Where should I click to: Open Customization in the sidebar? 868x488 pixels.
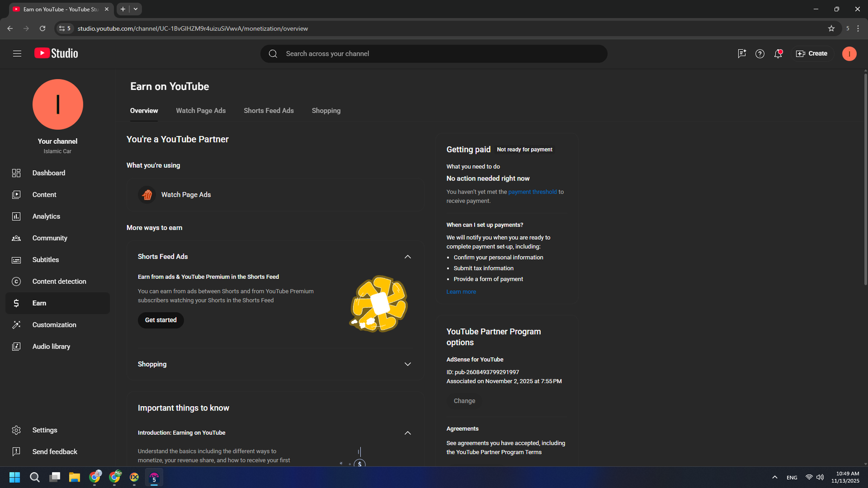tap(54, 325)
